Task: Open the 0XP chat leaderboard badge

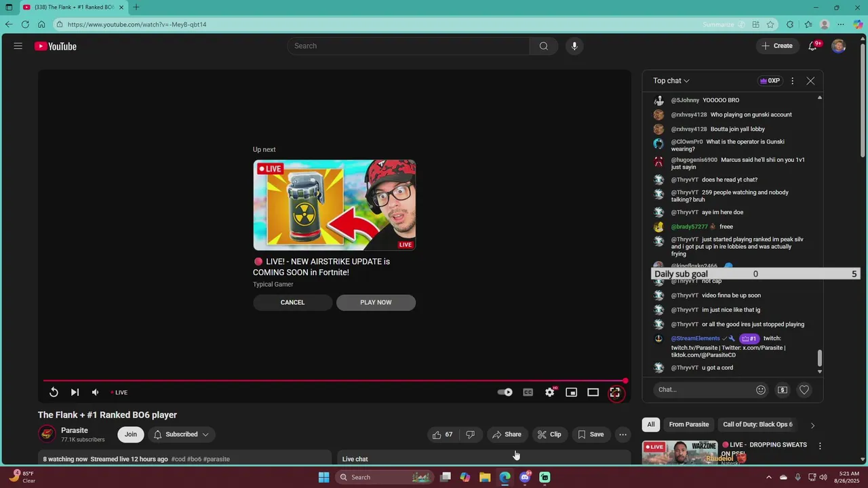Action: (x=770, y=81)
